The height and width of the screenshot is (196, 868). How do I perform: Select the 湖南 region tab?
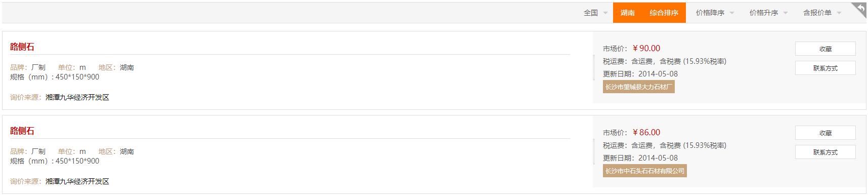tap(628, 13)
